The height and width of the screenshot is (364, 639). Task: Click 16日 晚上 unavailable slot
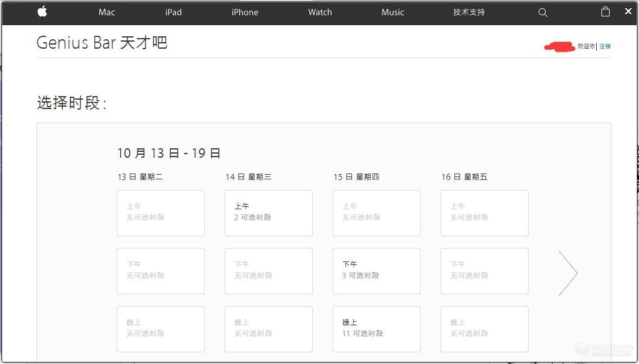point(485,329)
